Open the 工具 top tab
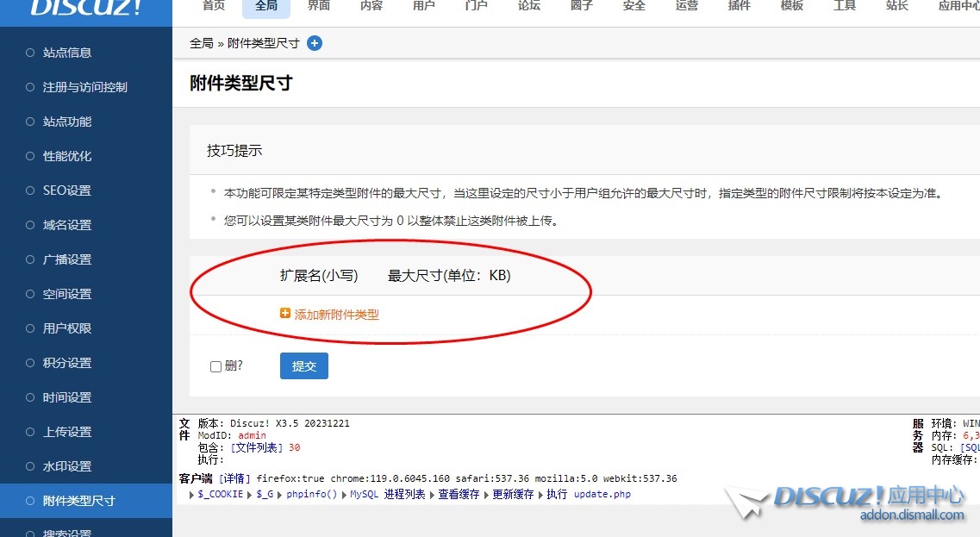 [x=844, y=6]
